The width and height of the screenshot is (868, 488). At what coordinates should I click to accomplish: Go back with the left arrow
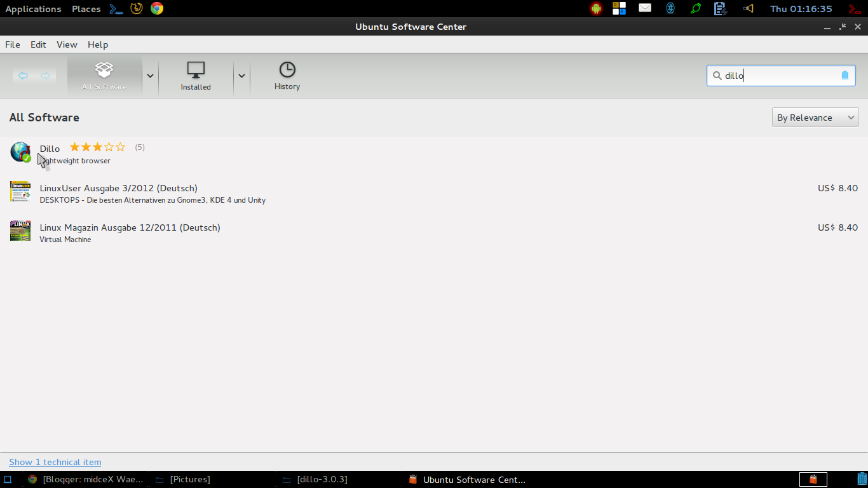(x=23, y=76)
